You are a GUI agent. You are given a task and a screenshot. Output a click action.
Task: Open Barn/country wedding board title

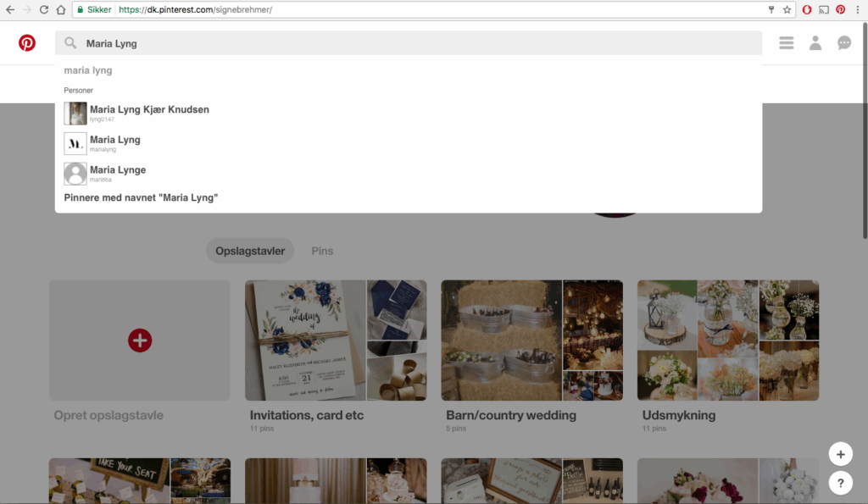tap(511, 415)
